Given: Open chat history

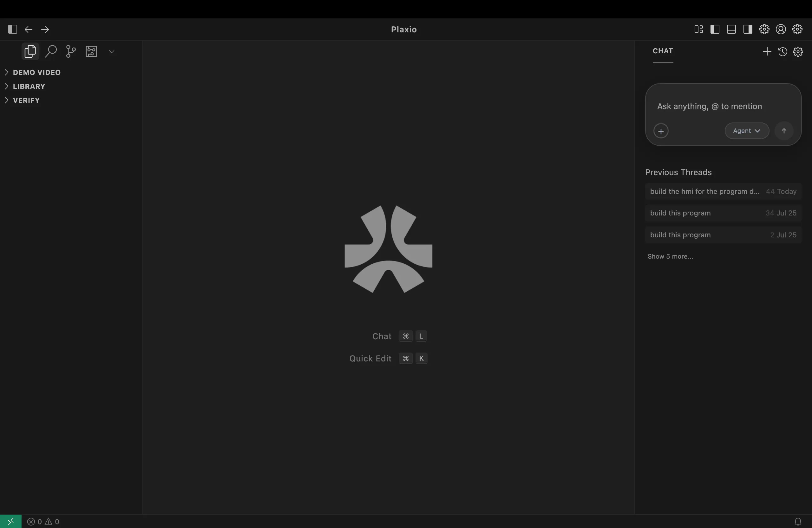Looking at the screenshot, I should pos(783,51).
